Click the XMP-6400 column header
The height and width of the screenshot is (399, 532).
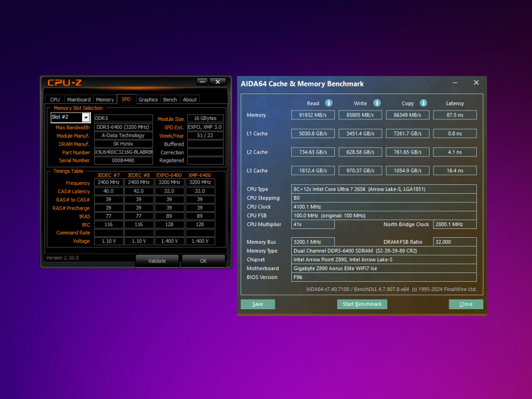pyautogui.click(x=199, y=175)
